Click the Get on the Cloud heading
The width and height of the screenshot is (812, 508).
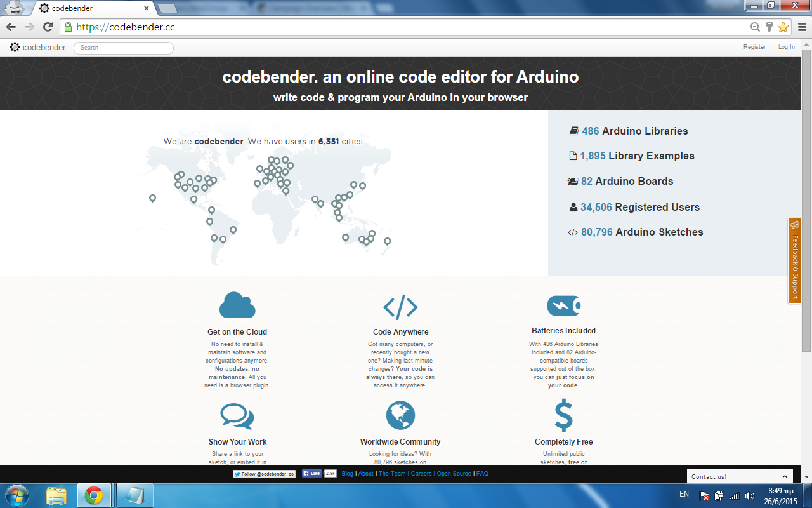pyautogui.click(x=237, y=332)
